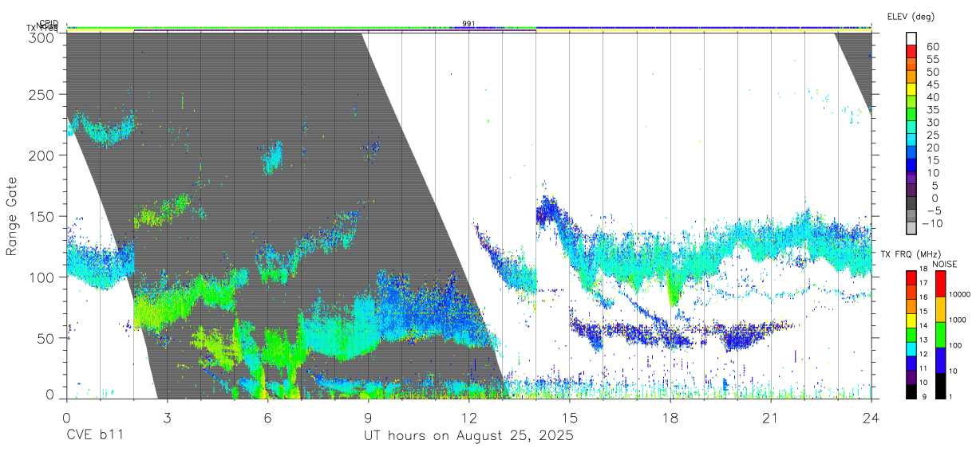Select the "100" Range Gate tick label

(x=41, y=277)
